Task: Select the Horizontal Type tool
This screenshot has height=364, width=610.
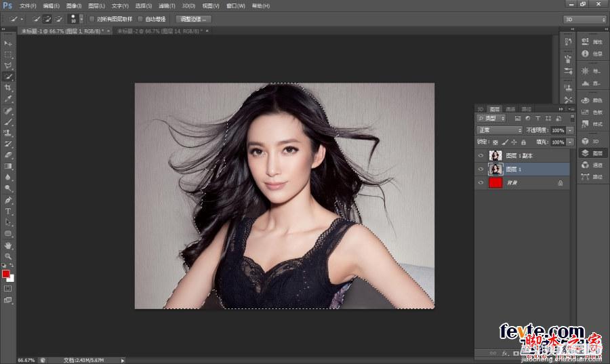Action: tap(7, 211)
